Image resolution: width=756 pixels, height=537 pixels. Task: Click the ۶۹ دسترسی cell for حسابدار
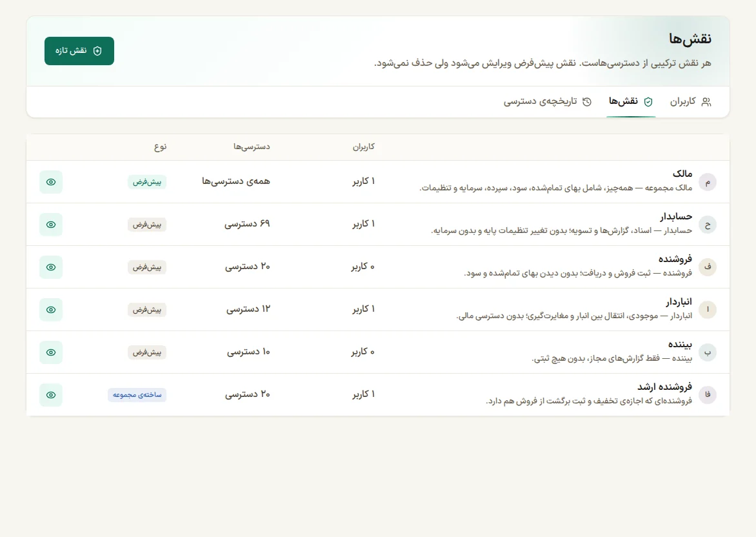click(x=247, y=224)
